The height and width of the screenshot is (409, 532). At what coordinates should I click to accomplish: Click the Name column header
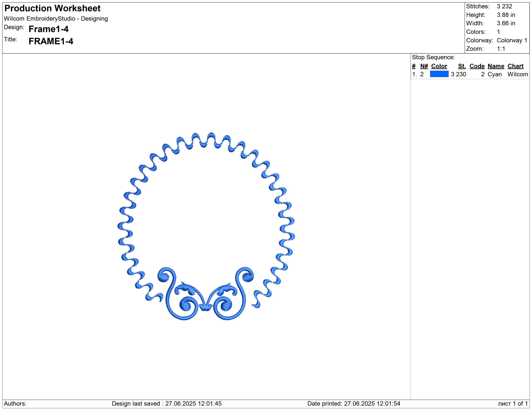[x=496, y=66]
